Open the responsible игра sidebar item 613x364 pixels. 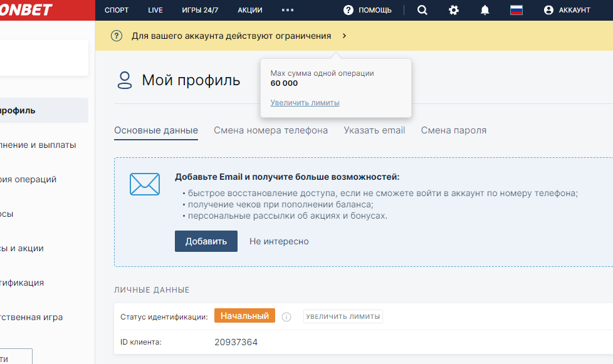[x=31, y=317]
